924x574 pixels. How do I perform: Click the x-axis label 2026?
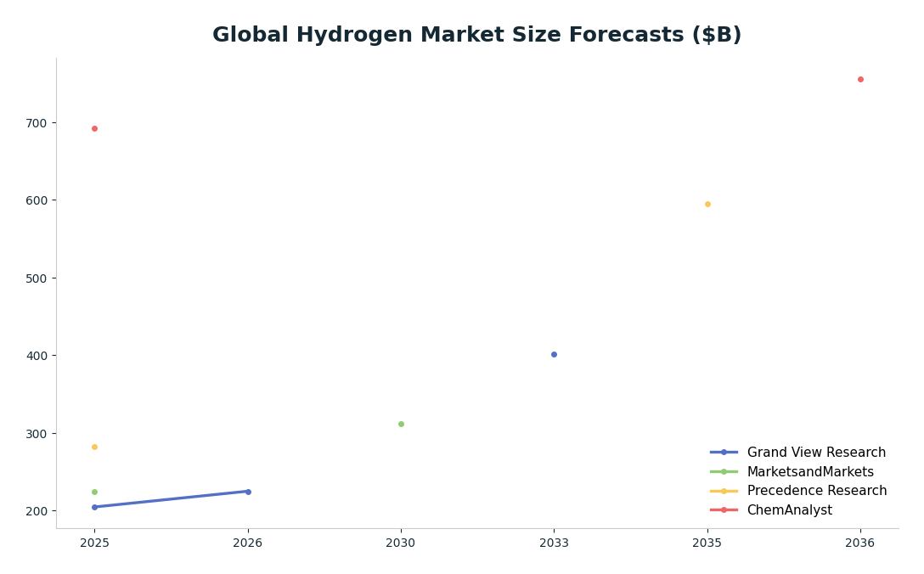point(247,543)
